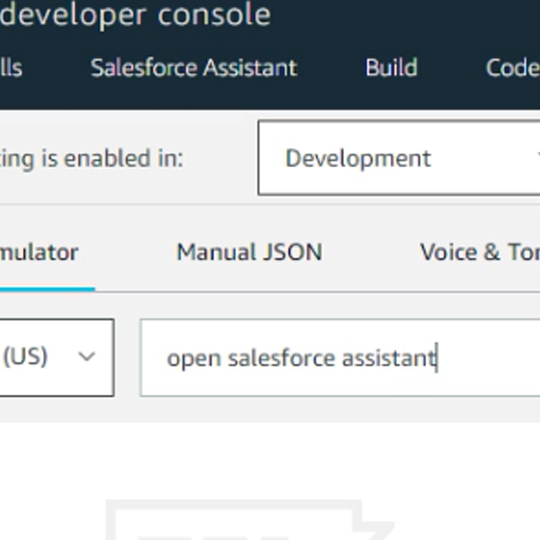
Task: Select the Simulator tab
Action: 39,252
